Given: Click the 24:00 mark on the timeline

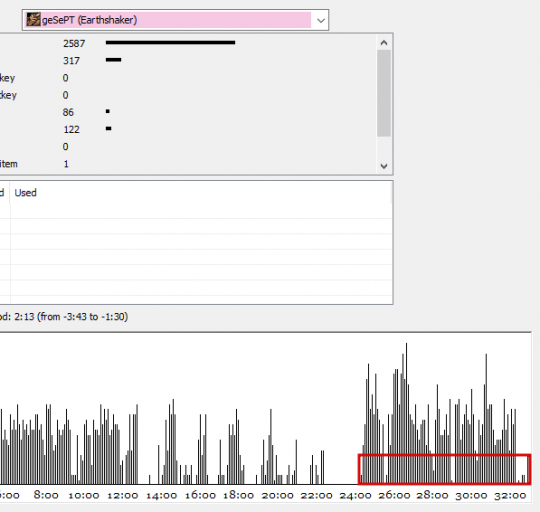Looking at the screenshot, I should click(x=355, y=495).
